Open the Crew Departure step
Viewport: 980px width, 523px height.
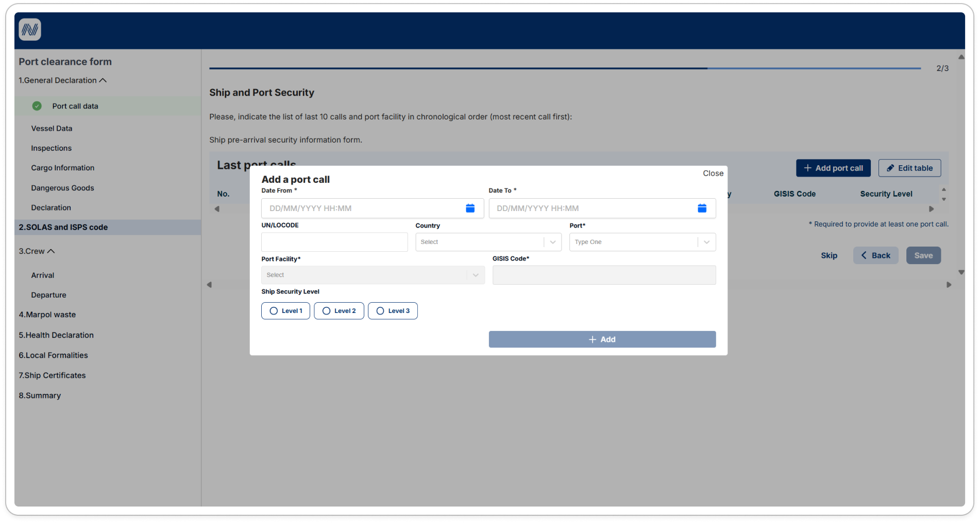(x=48, y=295)
